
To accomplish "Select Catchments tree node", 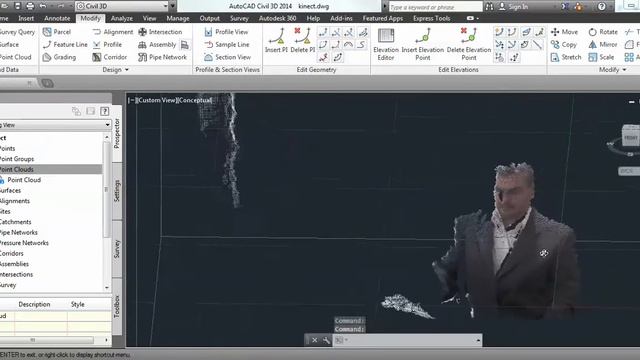I will pyautogui.click(x=16, y=222).
